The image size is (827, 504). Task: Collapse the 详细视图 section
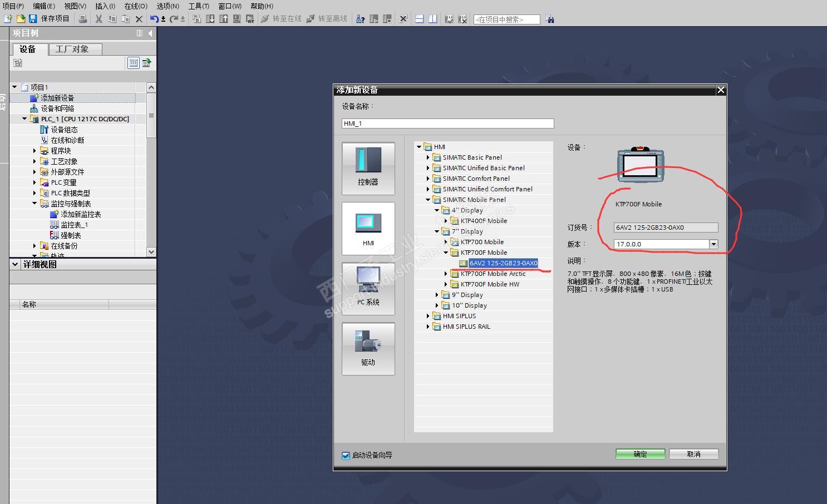tap(15, 264)
